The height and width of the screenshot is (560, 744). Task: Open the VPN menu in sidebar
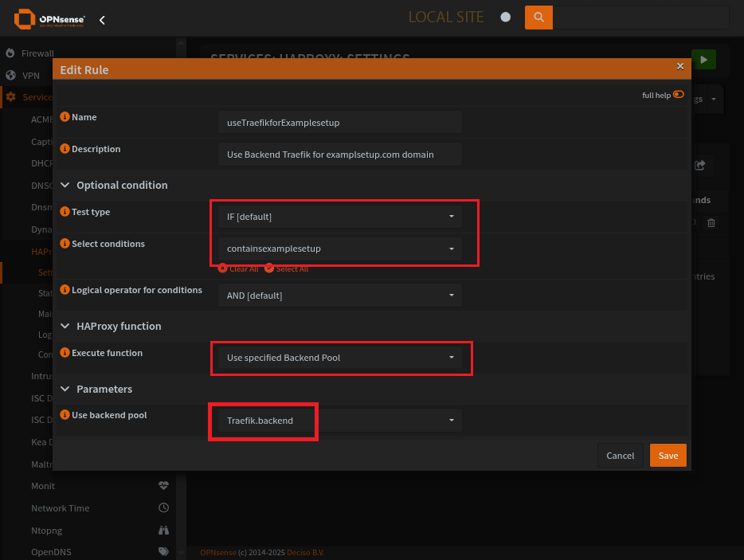coord(31,76)
